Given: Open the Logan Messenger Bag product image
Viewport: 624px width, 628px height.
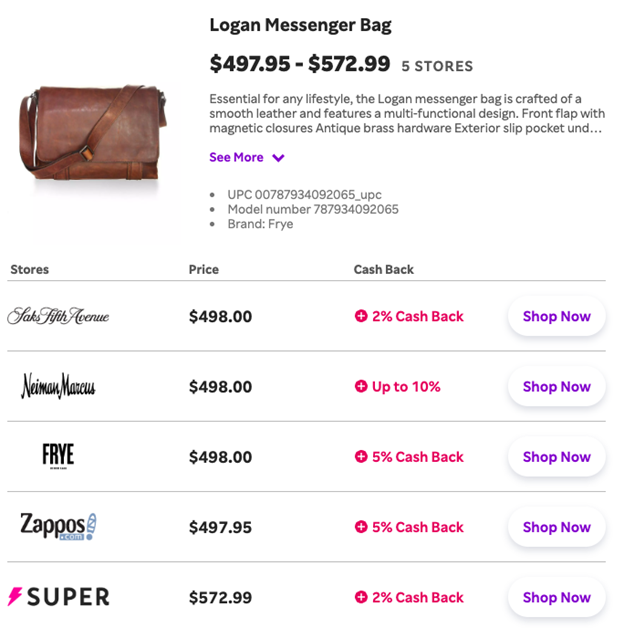Looking at the screenshot, I should [93, 133].
